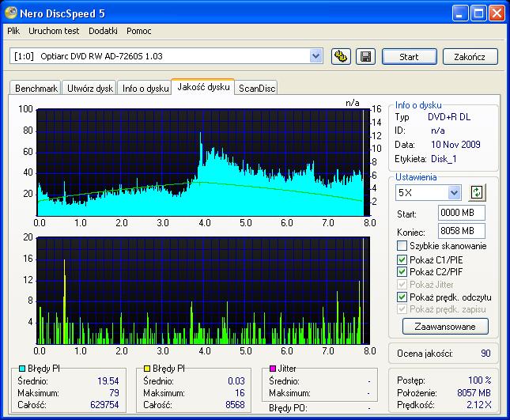Viewport: 510px width, 420px height.
Task: Switch to the Utwórz dysk tab
Action: point(90,88)
